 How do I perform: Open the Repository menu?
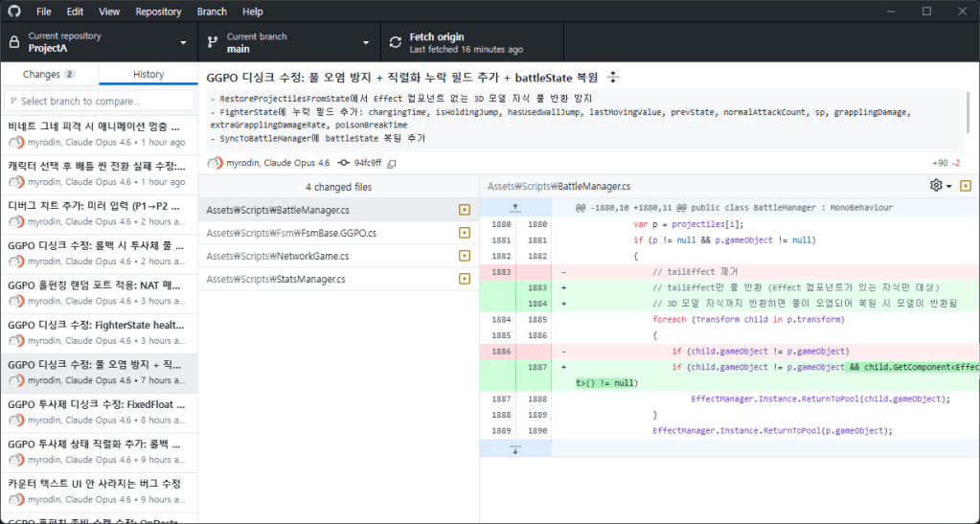[x=158, y=11]
